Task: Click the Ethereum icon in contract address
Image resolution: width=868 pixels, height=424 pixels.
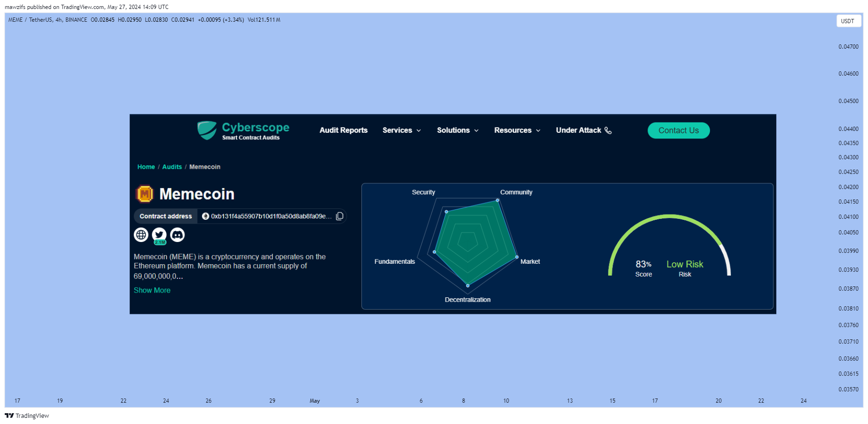Action: 205,216
